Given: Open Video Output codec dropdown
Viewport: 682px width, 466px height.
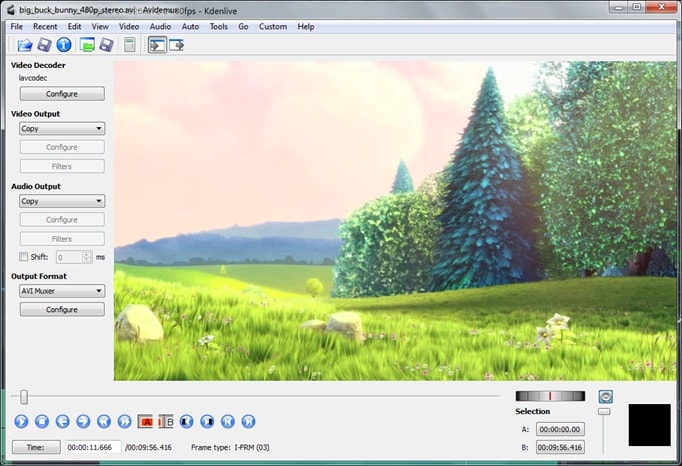Looking at the screenshot, I should tap(62, 128).
